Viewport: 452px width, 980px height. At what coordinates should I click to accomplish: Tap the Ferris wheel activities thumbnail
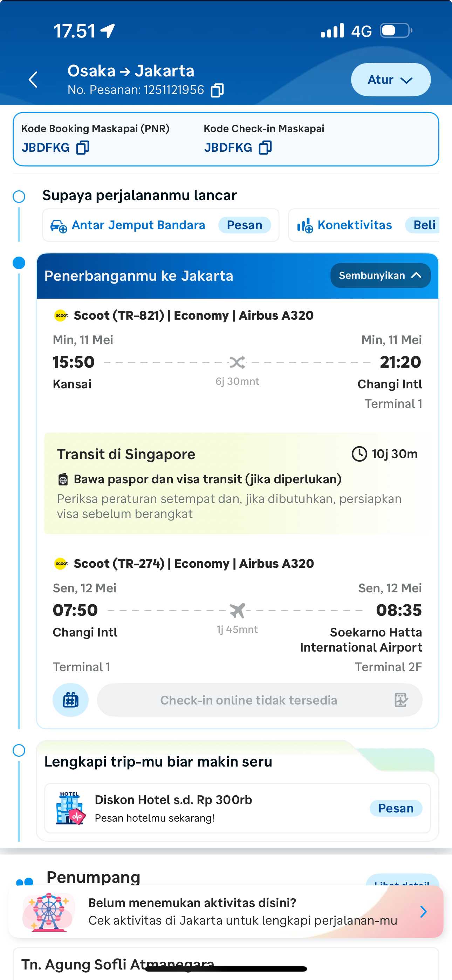[x=48, y=912]
